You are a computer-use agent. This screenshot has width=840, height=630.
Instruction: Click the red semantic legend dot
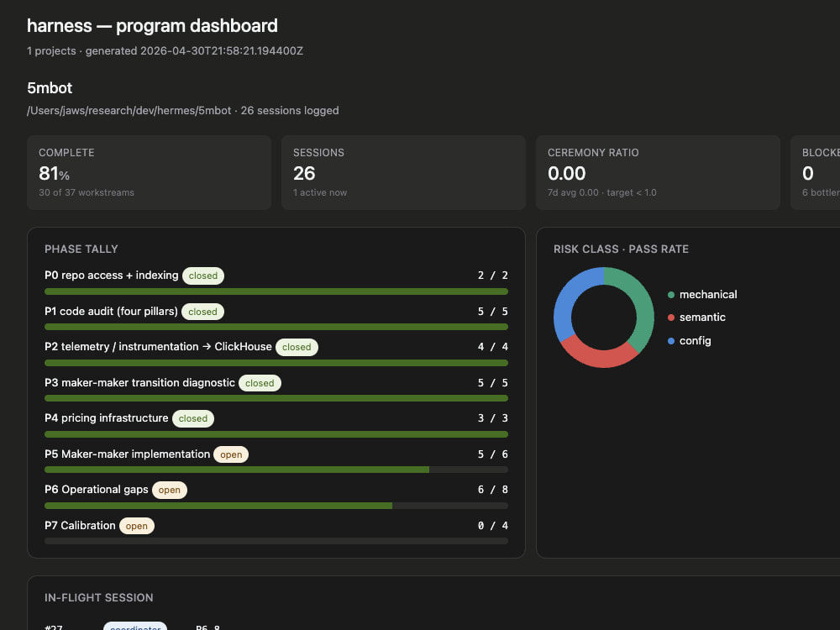coord(670,318)
